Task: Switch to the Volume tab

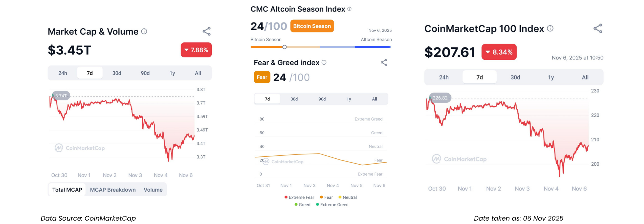Action: (153, 190)
